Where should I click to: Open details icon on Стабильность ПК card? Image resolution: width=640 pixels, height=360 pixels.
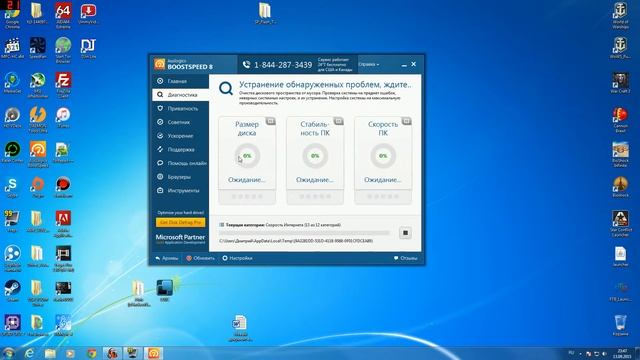(338, 121)
